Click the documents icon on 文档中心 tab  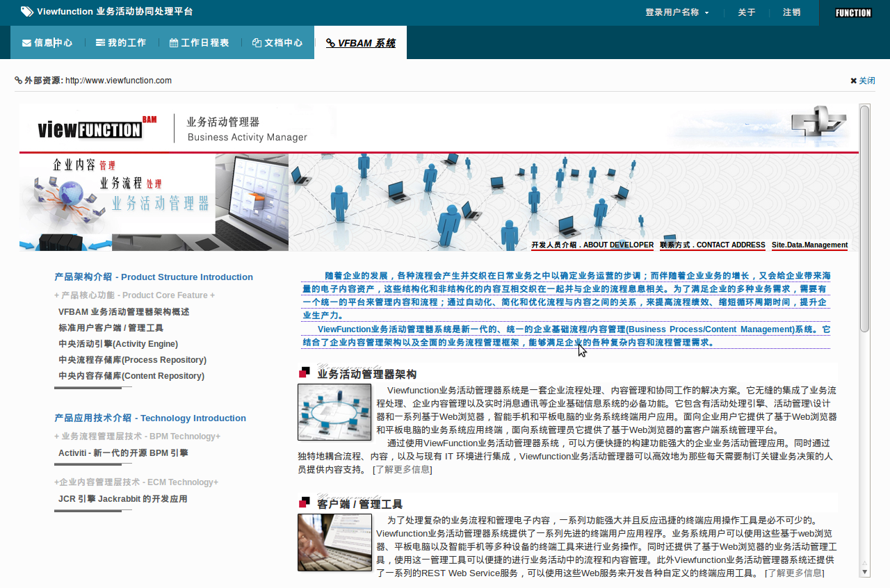[257, 42]
